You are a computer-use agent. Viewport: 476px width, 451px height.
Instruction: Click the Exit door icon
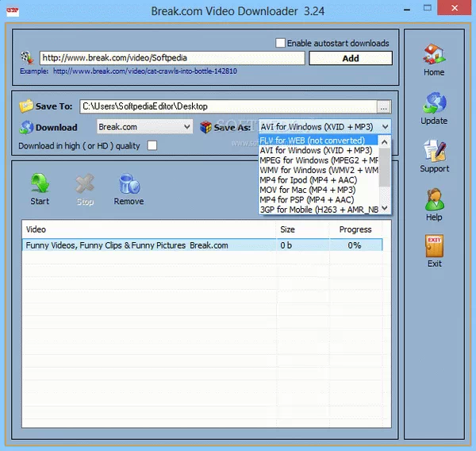coord(434,246)
